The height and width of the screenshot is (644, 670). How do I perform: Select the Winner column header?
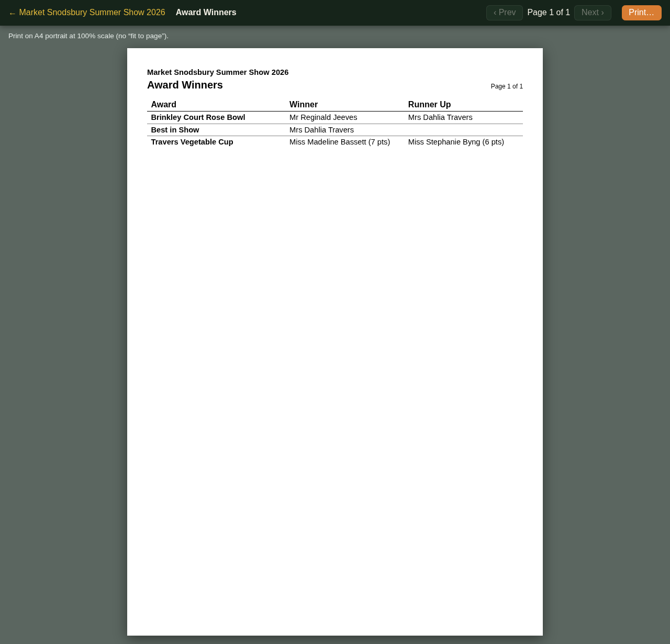[304, 105]
